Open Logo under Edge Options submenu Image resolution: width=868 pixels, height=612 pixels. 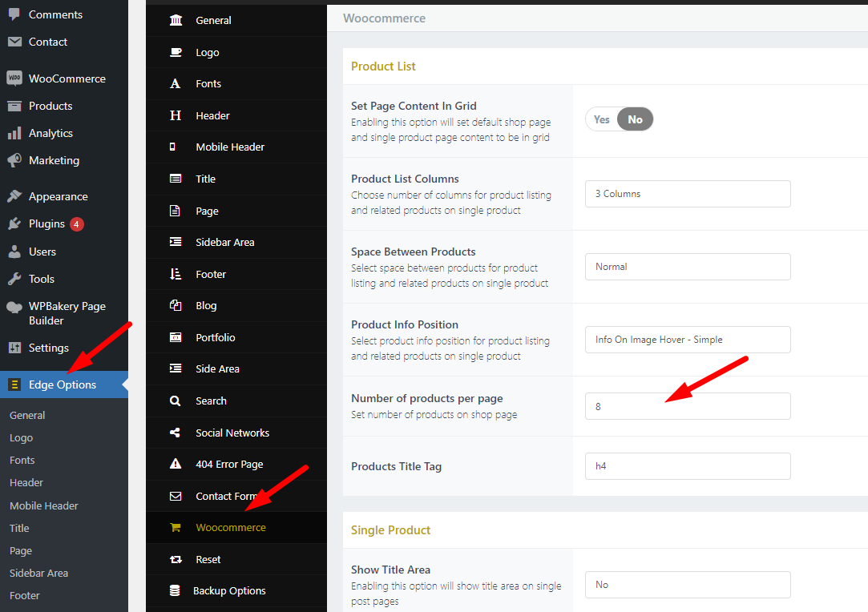[x=21, y=437]
